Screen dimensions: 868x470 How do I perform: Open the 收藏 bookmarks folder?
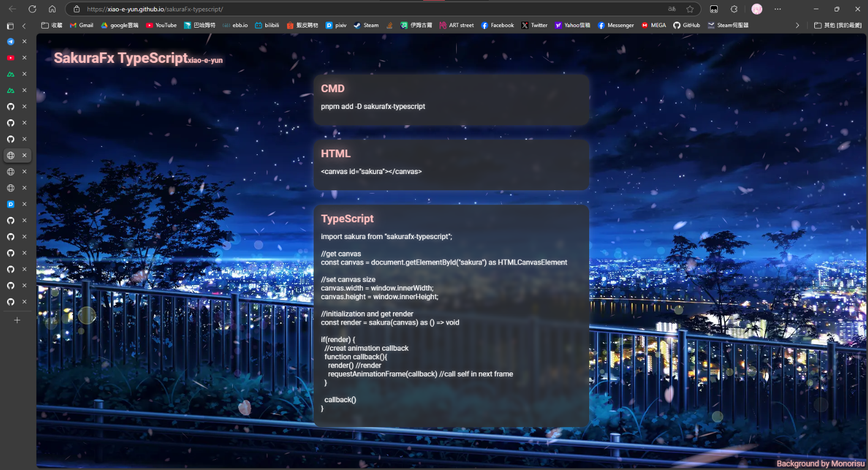coord(52,25)
